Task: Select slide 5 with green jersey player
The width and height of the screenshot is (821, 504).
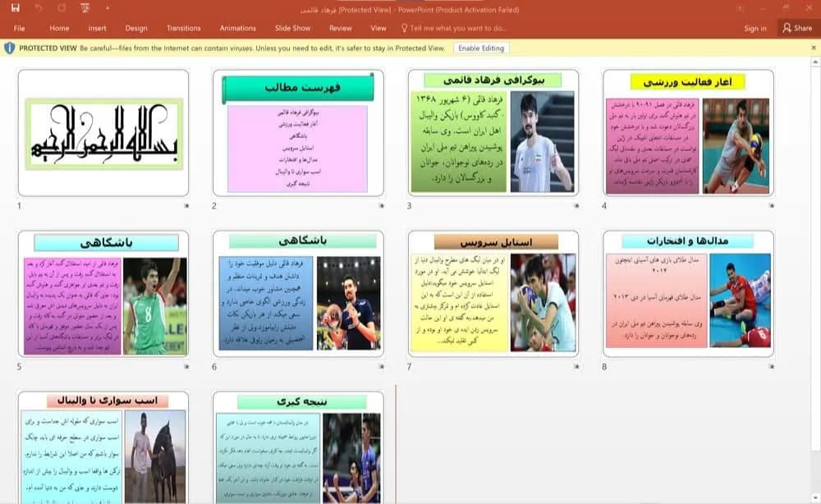Action: pos(103,294)
